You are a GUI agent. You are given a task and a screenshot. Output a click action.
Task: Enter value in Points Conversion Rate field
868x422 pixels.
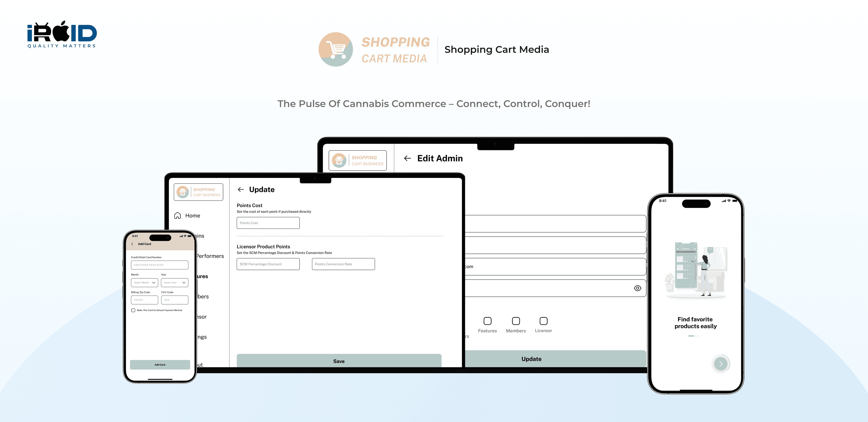coord(344,264)
